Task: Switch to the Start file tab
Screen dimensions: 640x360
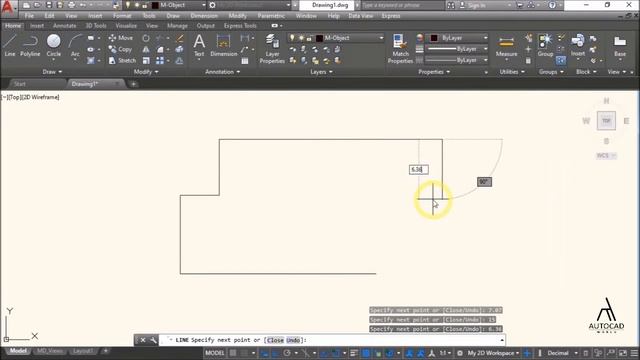Action: (x=20, y=84)
